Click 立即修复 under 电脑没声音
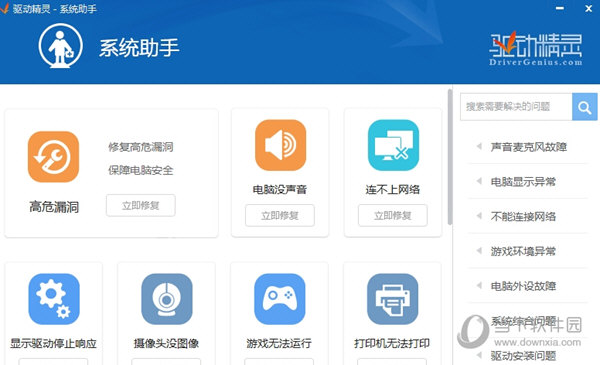 280,215
